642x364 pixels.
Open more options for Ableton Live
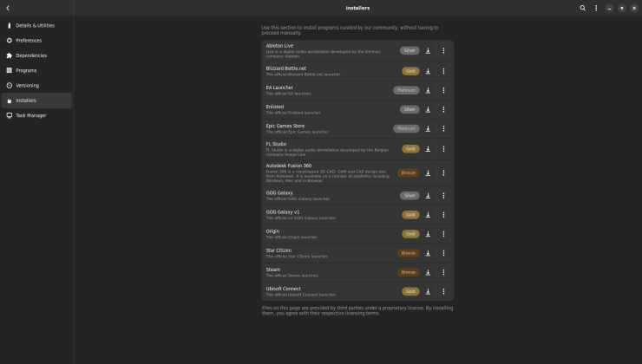[x=443, y=51]
